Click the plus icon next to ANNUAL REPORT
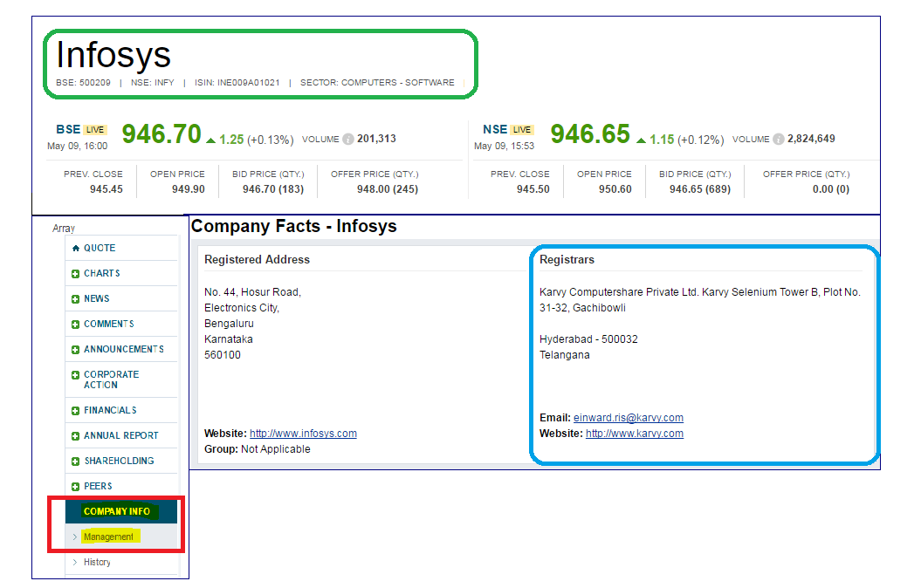 click(x=75, y=436)
